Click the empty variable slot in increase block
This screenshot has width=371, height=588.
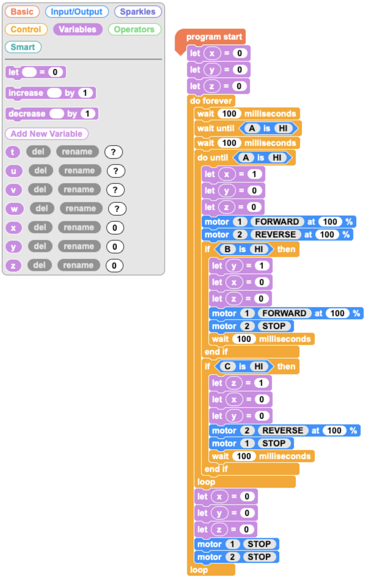[x=54, y=93]
